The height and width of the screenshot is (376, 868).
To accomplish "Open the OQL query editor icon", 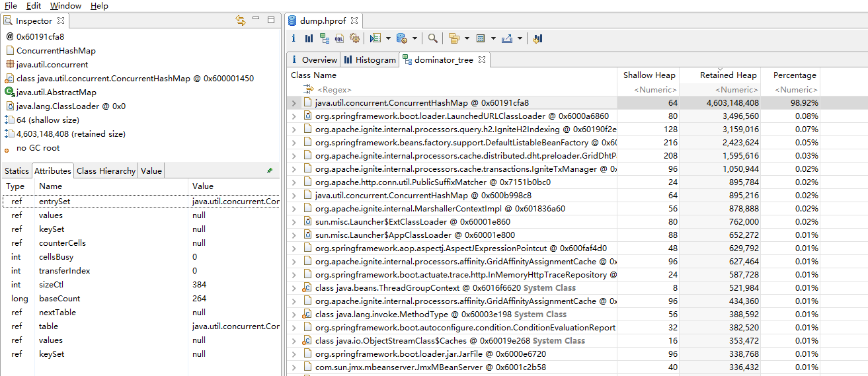I will pos(339,39).
